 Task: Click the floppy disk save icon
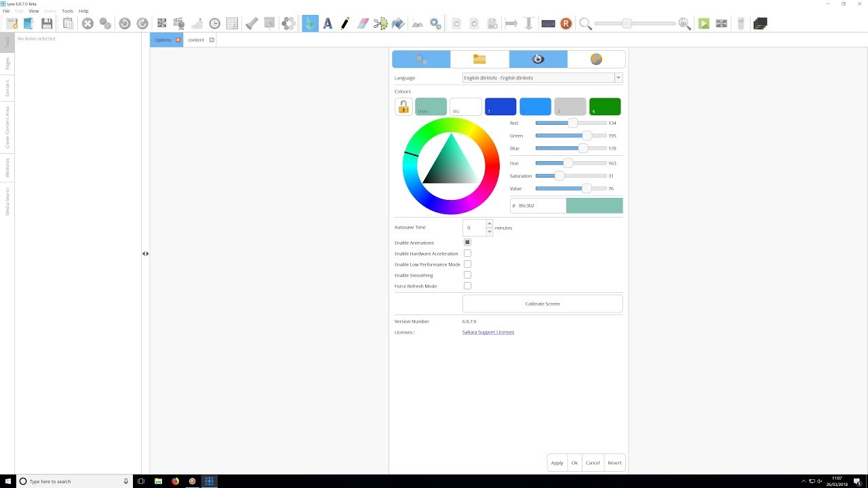(47, 24)
